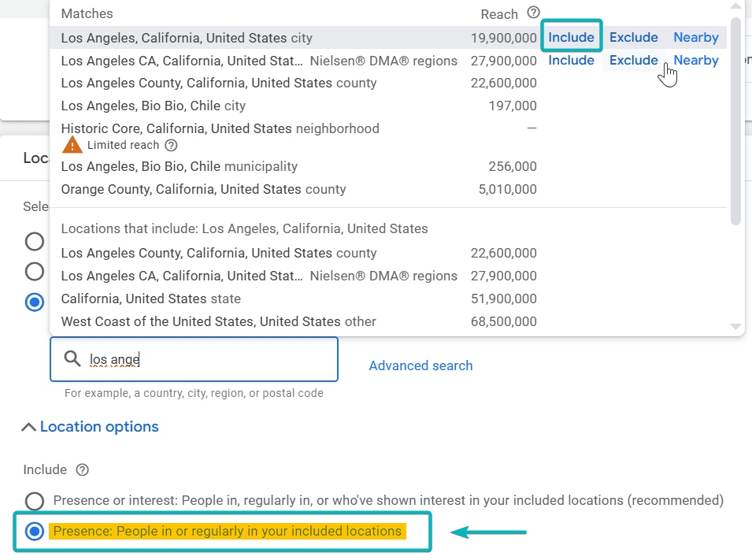Select Presence: People in included locations option

pyautogui.click(x=35, y=531)
